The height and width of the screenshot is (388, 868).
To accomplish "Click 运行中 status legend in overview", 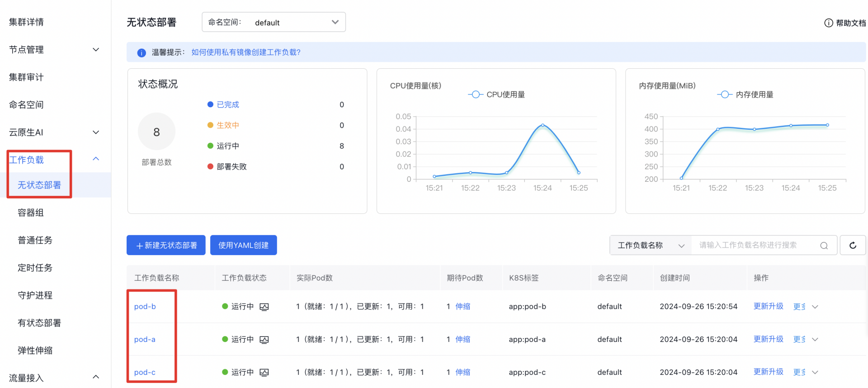I will pyautogui.click(x=223, y=146).
